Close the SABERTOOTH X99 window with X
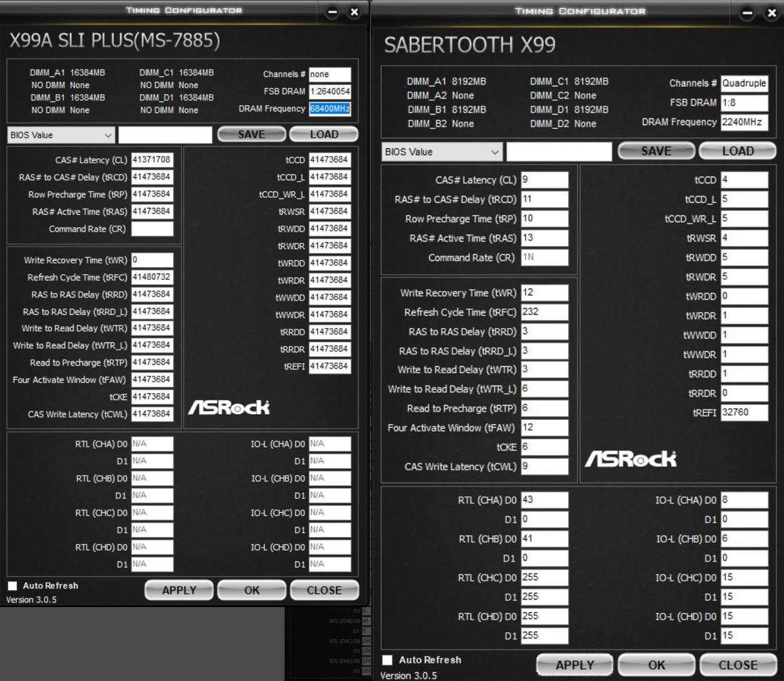 [x=771, y=13]
